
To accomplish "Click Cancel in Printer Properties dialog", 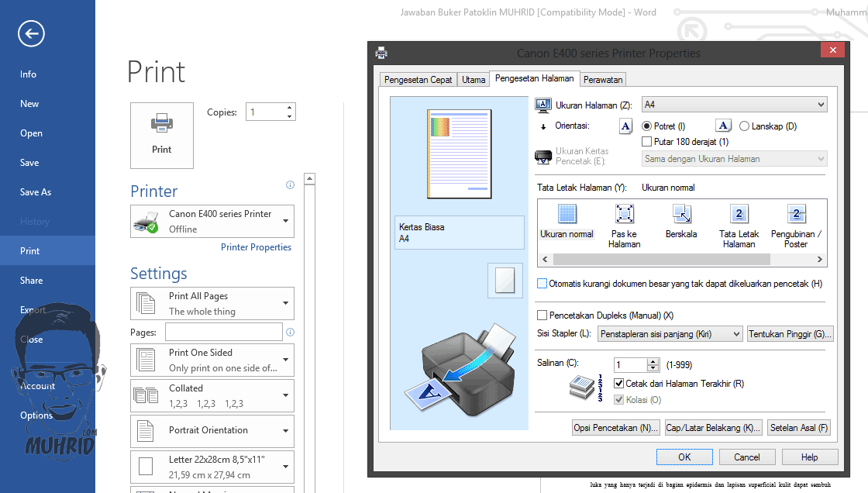I will click(747, 457).
